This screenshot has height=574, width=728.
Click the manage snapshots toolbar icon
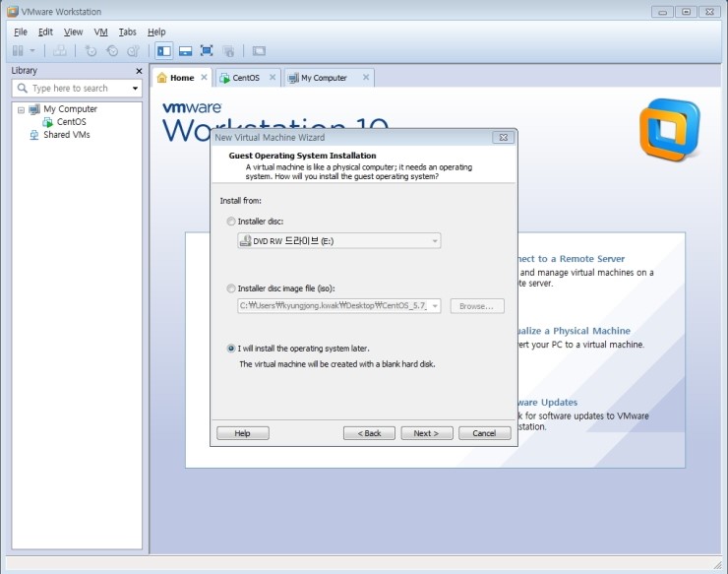coord(133,50)
